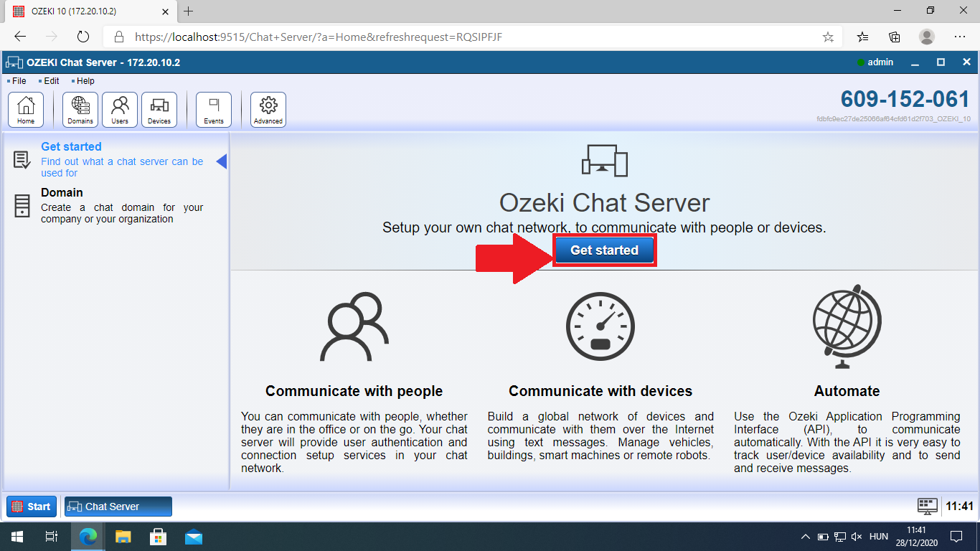The height and width of the screenshot is (551, 980).
Task: Add this page to favorites star
Action: click(x=828, y=37)
